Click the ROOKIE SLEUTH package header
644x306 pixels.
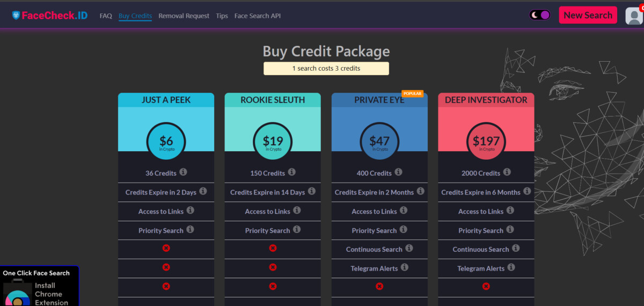[273, 100]
